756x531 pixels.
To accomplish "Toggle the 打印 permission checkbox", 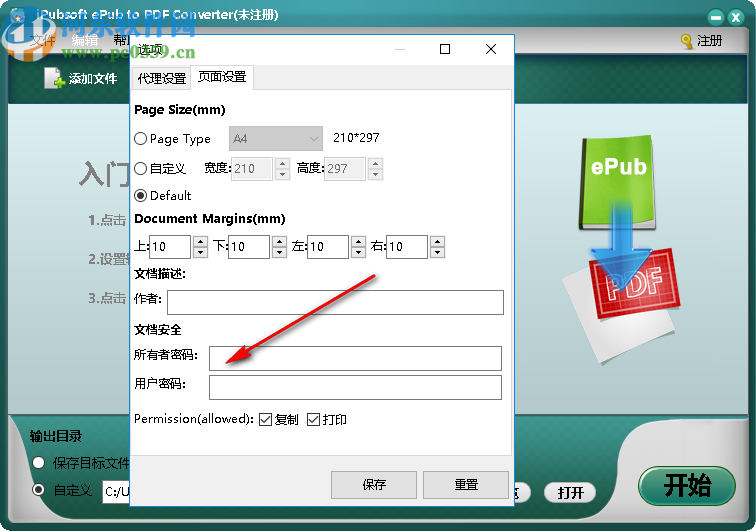I will click(x=313, y=420).
